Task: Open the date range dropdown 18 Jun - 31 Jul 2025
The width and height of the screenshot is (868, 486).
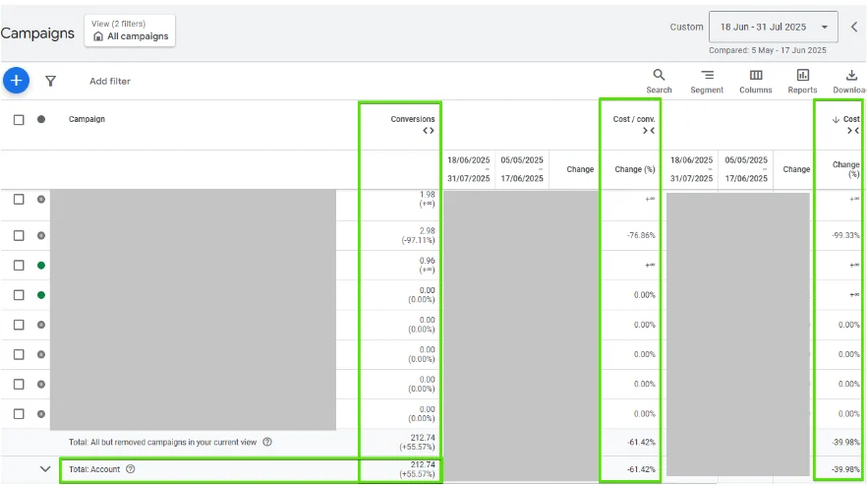Action: tap(774, 27)
